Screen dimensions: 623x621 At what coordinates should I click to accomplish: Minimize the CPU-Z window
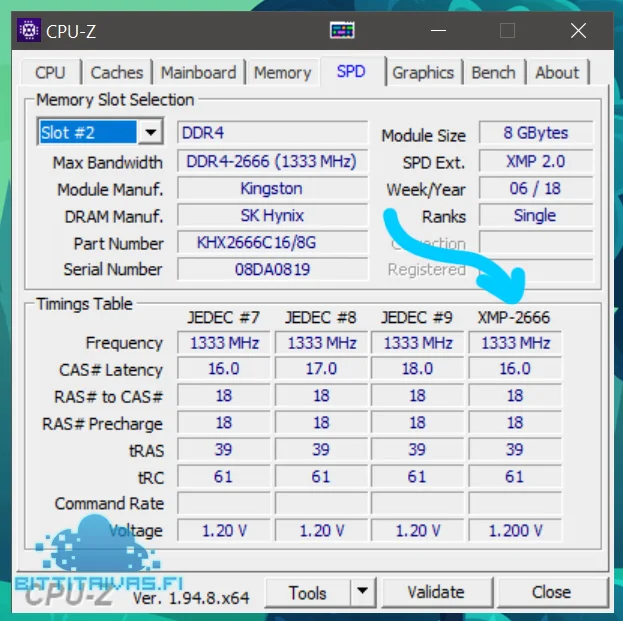click(436, 30)
